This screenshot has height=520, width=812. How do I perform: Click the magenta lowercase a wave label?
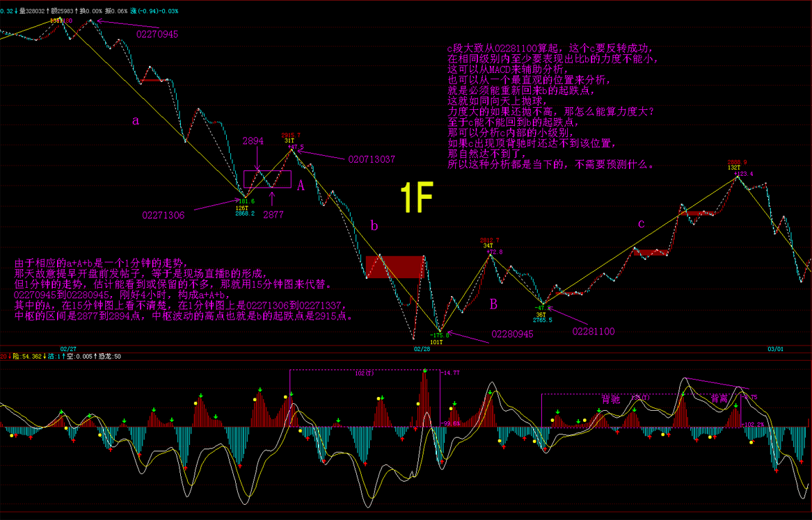point(136,121)
